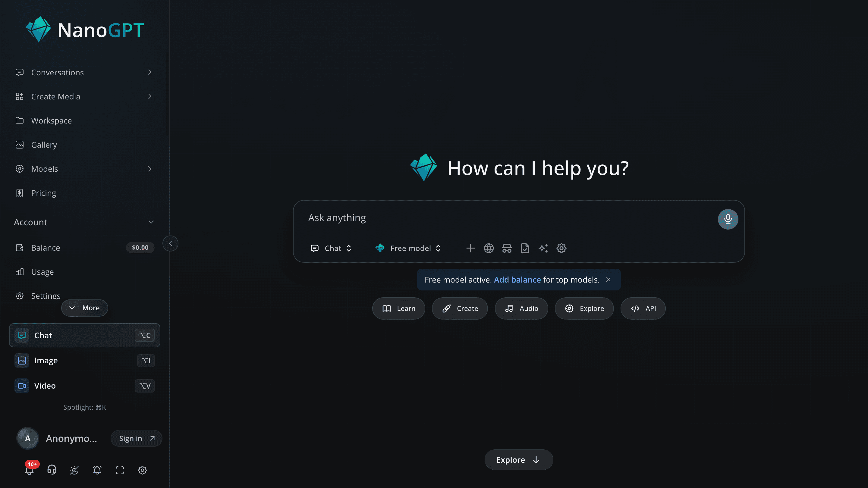Image resolution: width=868 pixels, height=488 pixels.
Task: Open the Chat mode dropdown
Action: point(331,248)
